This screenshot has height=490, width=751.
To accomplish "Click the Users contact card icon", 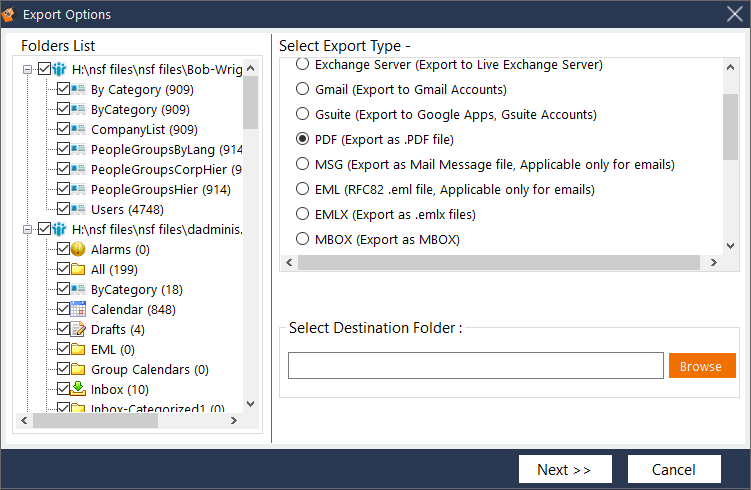I will pyautogui.click(x=78, y=209).
